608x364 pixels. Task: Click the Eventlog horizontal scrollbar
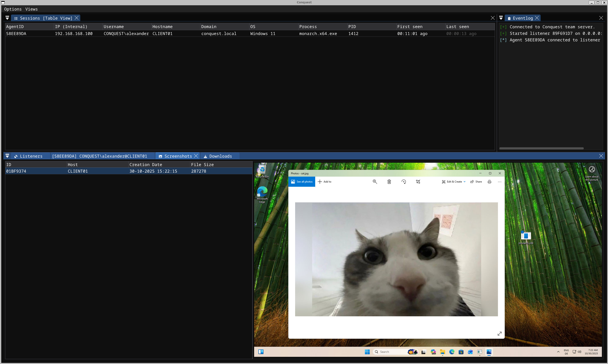pos(541,148)
